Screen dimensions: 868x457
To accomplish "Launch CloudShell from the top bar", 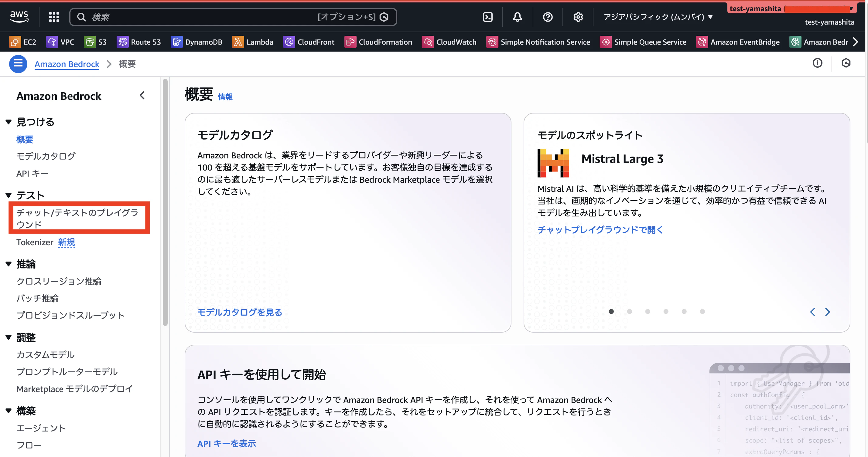I will (x=487, y=17).
